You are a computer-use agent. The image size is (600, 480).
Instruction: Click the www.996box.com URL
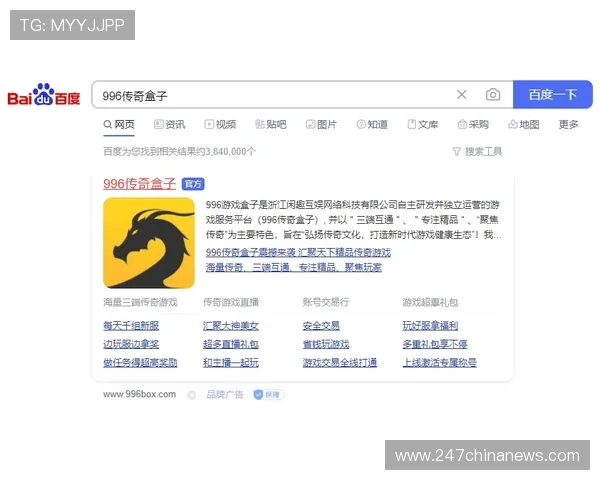[139, 394]
